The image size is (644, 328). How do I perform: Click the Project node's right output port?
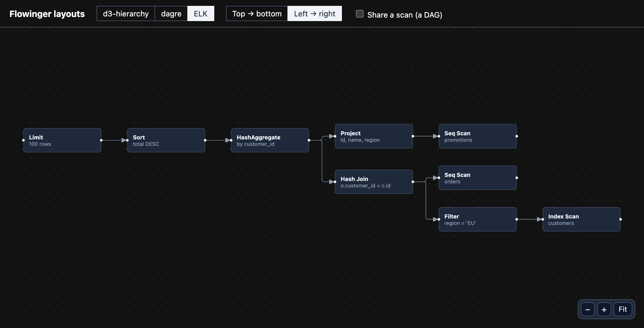[413, 136]
